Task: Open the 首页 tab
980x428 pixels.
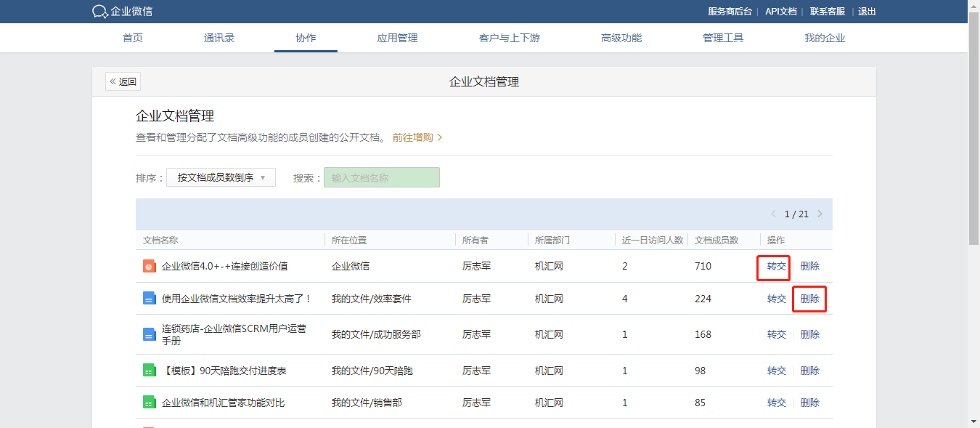Action: click(x=133, y=38)
